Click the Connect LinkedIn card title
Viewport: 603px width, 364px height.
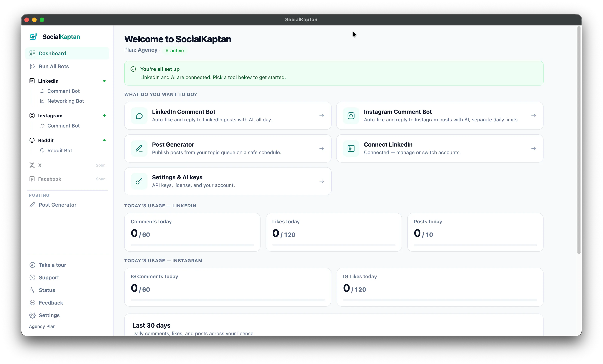tap(388, 144)
